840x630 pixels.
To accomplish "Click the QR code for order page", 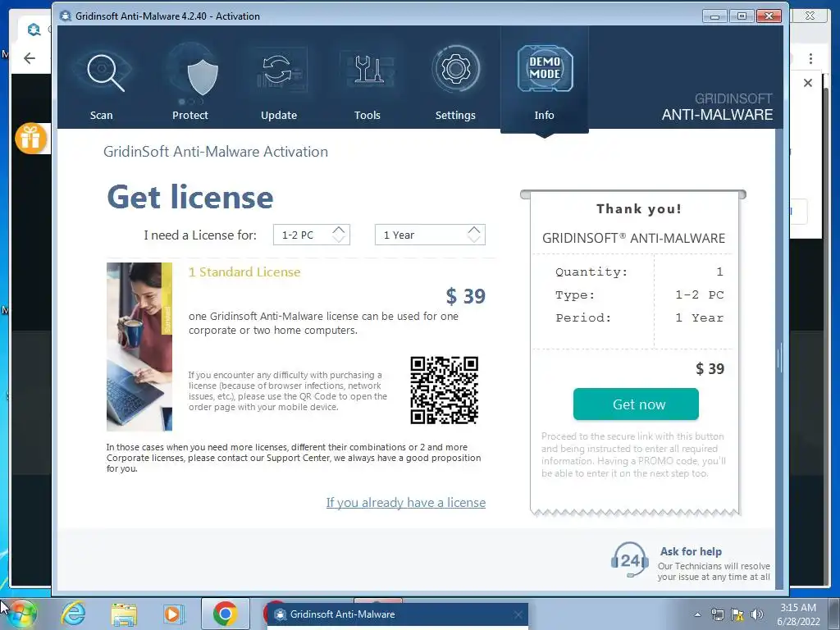I will pos(444,390).
